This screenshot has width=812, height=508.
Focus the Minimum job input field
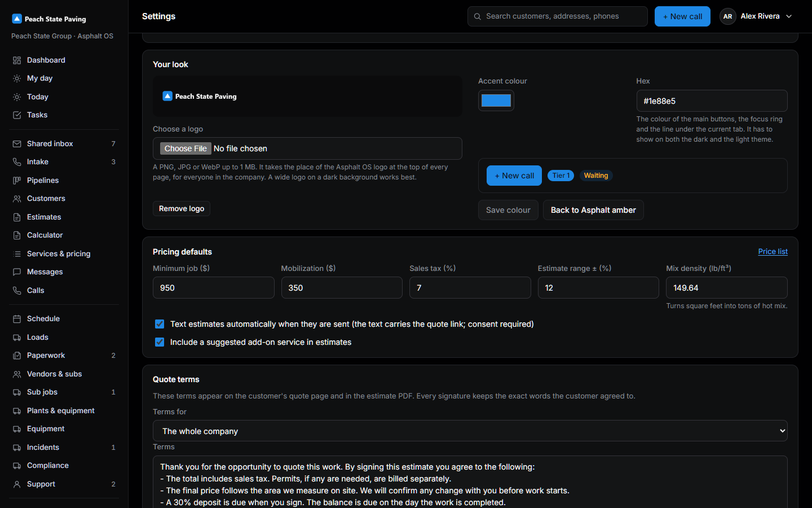(x=213, y=288)
